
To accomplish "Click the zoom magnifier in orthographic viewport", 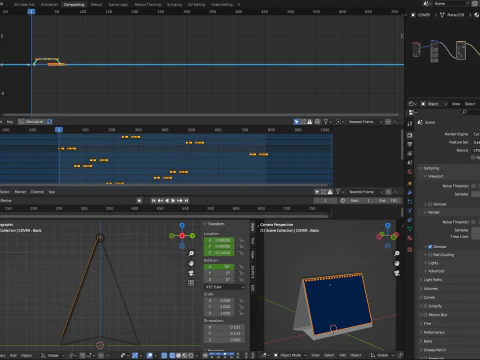I will 191,254.
